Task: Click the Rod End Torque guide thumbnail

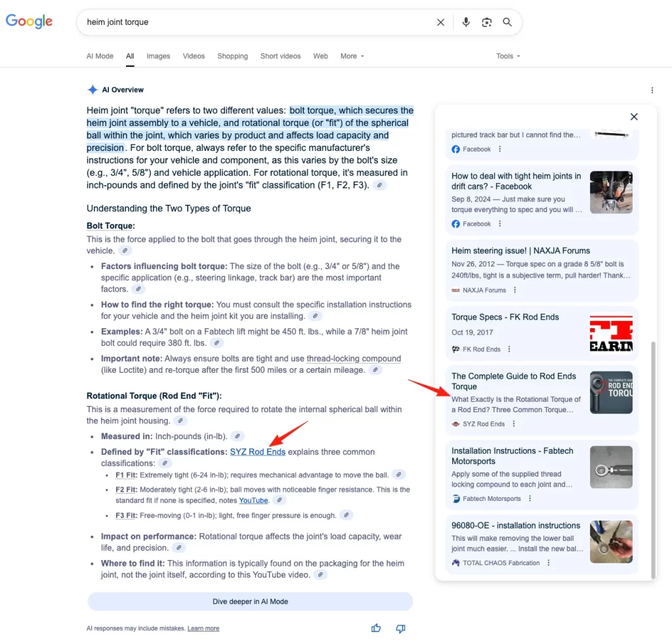Action: (611, 393)
